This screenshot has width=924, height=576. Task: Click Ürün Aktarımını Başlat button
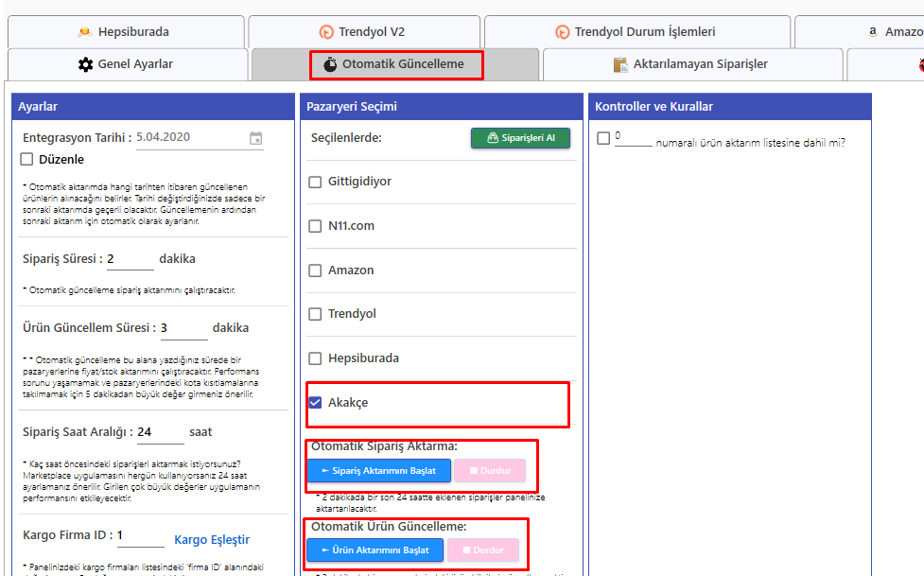[x=375, y=550]
